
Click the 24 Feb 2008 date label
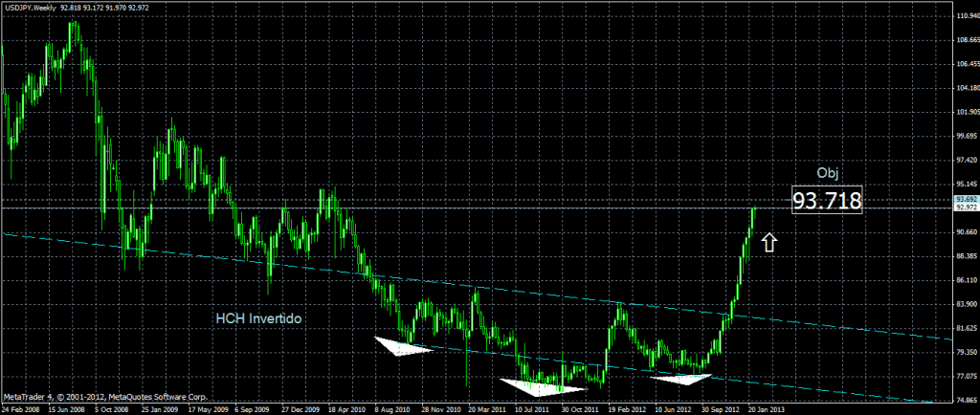tap(23, 409)
